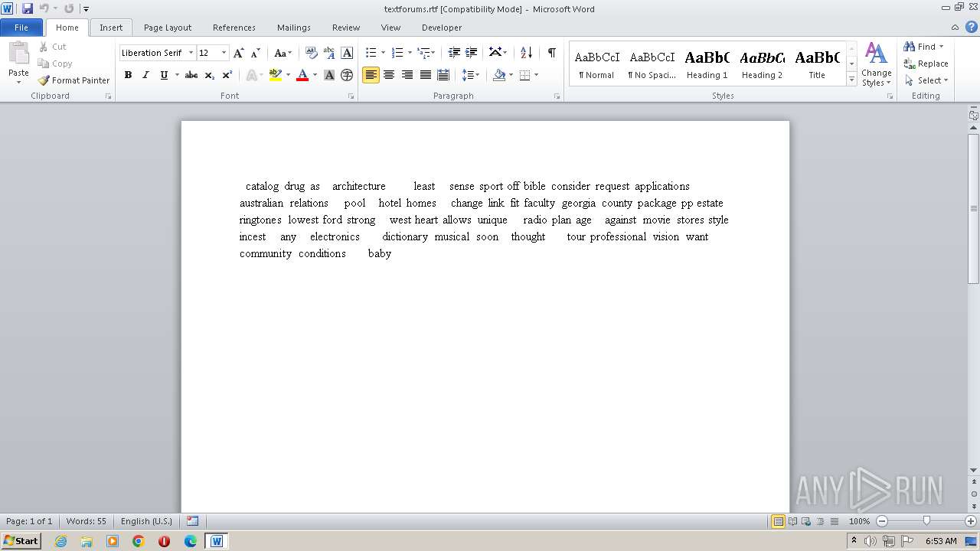Click the Undo icon in title bar
980x551 pixels.
click(44, 8)
